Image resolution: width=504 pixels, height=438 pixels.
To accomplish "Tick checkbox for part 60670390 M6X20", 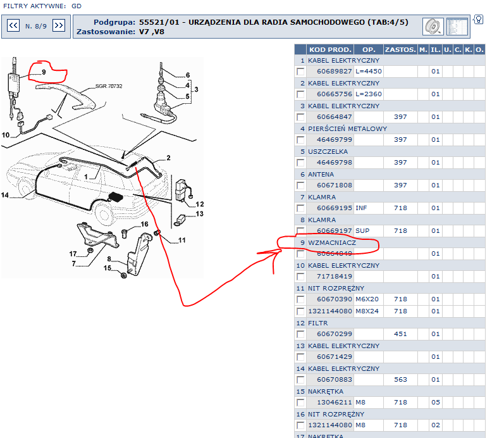I will coord(300,299).
